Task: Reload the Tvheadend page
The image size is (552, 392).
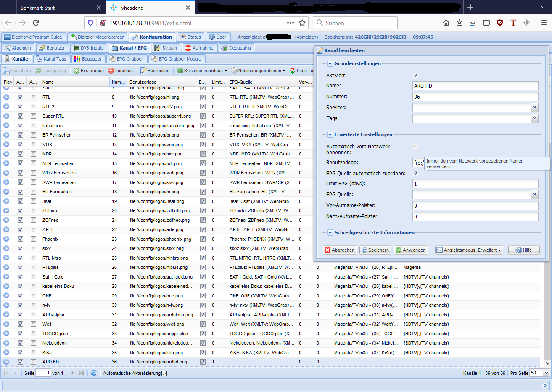Action: [36, 23]
